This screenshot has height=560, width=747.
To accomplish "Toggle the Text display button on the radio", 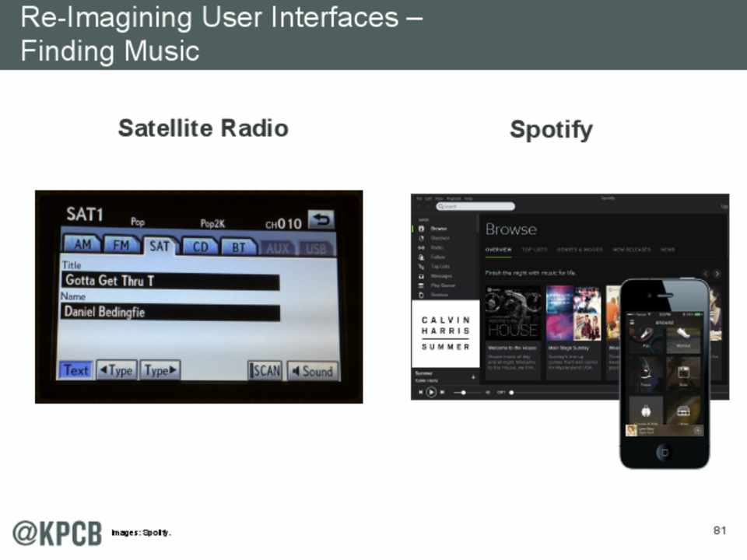I will 75,370.
